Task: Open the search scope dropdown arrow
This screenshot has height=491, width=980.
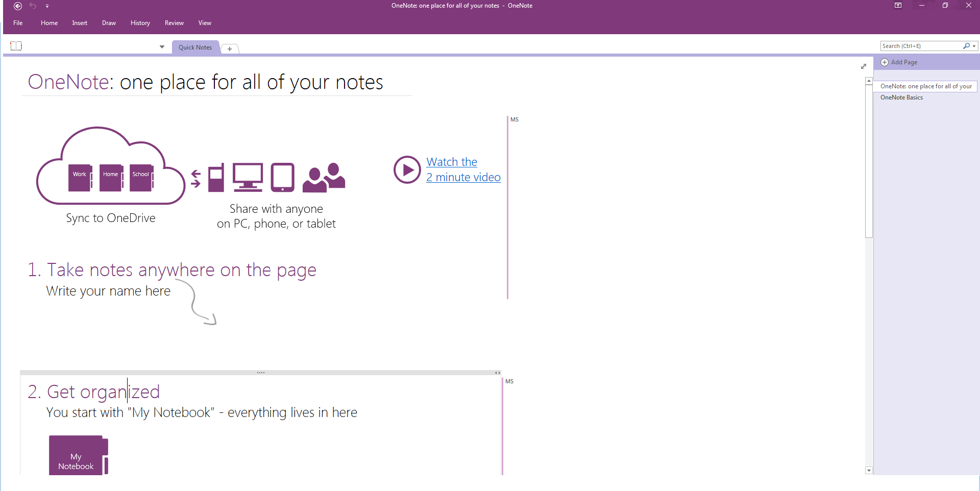Action: pos(974,46)
